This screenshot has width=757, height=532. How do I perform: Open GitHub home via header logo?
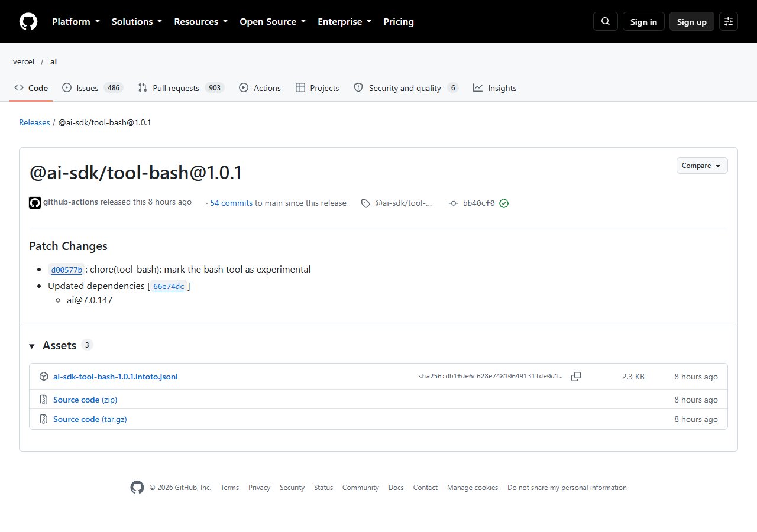tap(28, 22)
